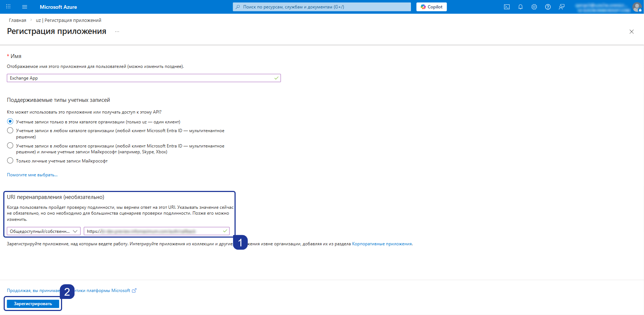Select single-tenant account type option
Image resolution: width=644 pixels, height=315 pixels.
point(10,122)
